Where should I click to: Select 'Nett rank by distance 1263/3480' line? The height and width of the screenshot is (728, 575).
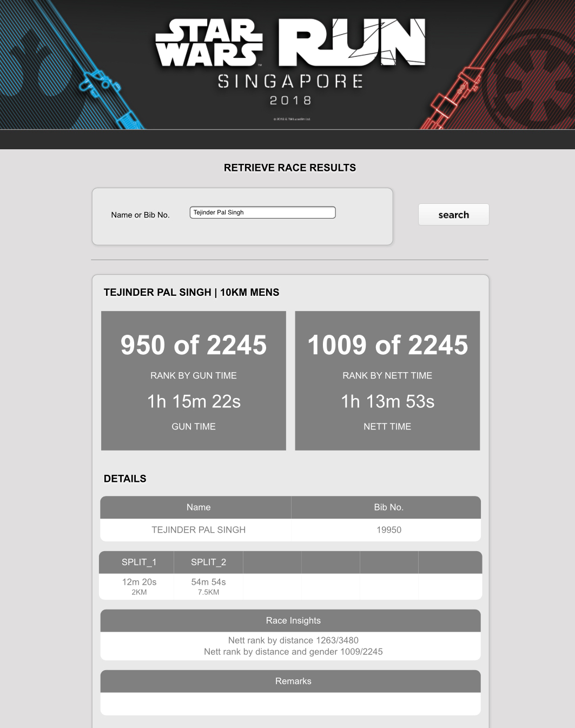point(293,640)
